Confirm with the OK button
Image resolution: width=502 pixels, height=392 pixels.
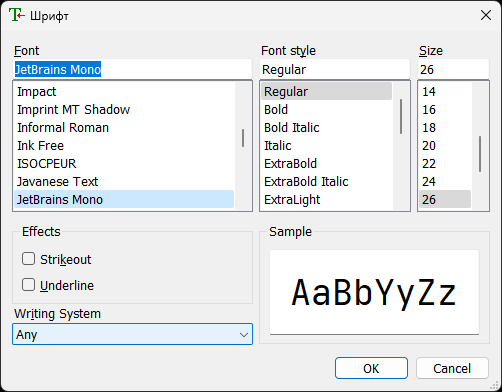[371, 368]
